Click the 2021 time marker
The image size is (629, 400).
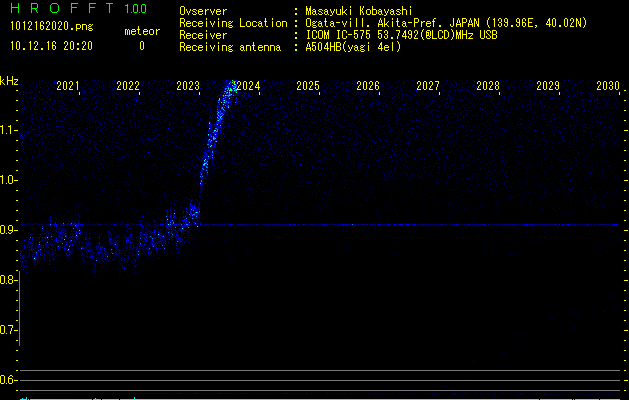(x=68, y=87)
